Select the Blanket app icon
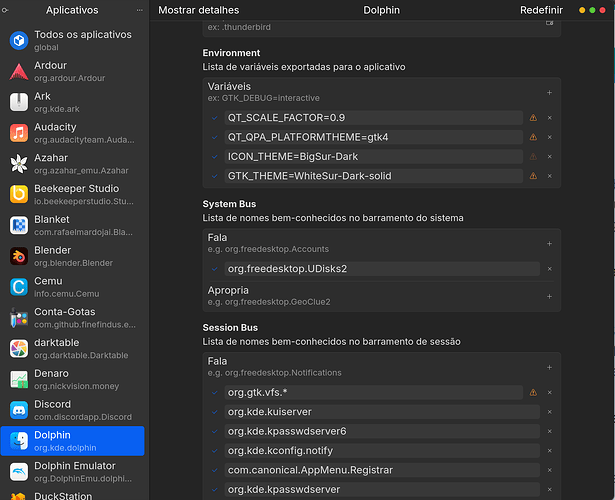This screenshot has height=500, width=615. tap(19, 225)
